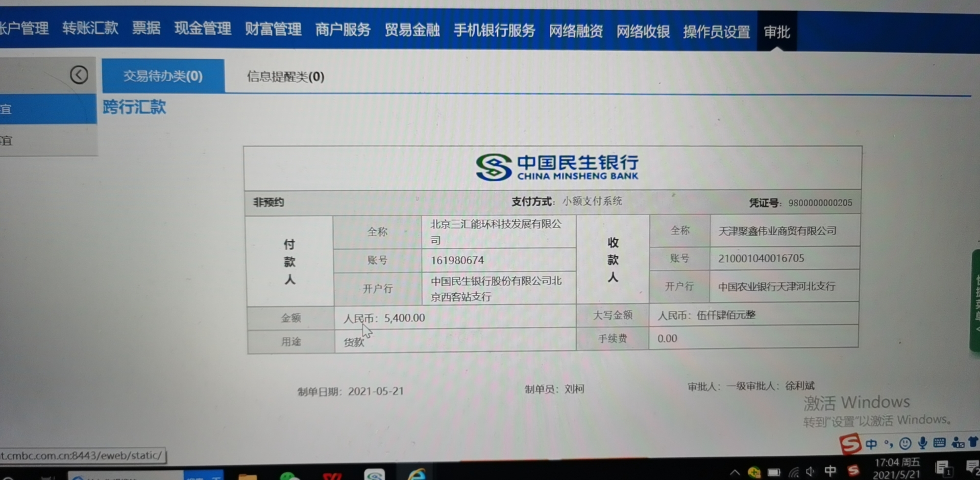This screenshot has height=480, width=980.
Task: Open the 网络融资 menu
Action: point(576,31)
